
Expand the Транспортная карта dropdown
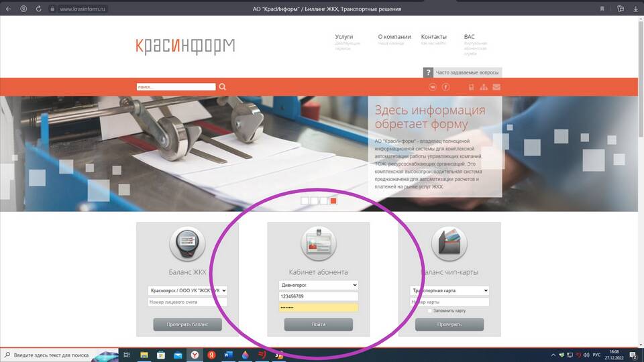click(x=449, y=290)
